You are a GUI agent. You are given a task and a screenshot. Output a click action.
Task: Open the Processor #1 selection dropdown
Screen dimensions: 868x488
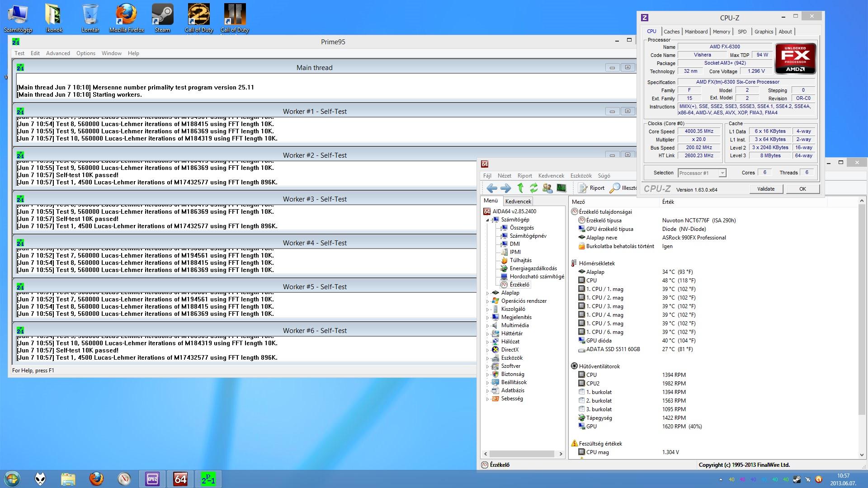tap(702, 173)
